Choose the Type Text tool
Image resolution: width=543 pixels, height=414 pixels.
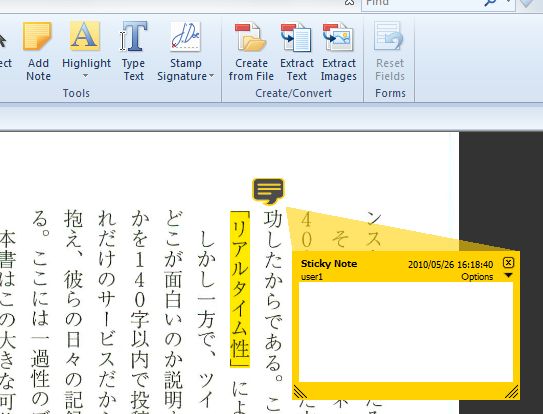click(x=134, y=52)
